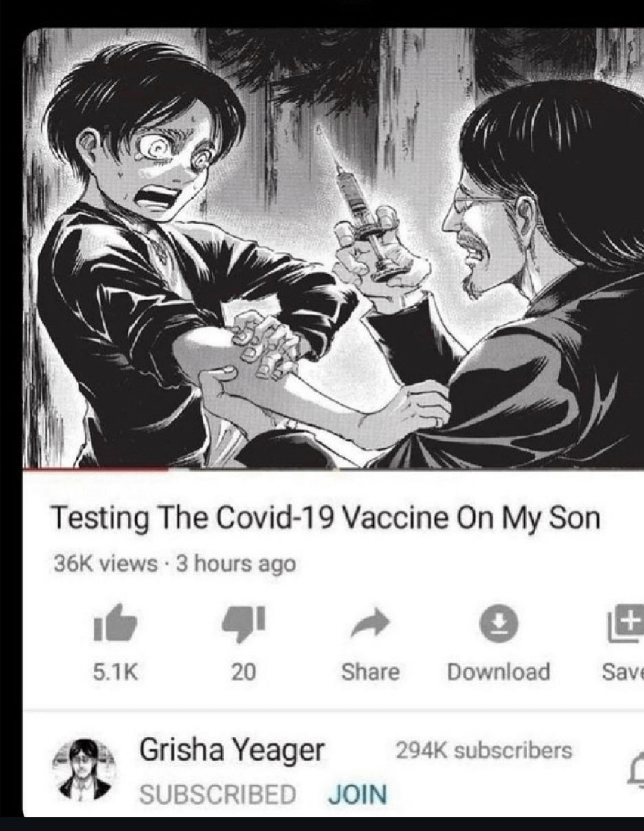
Task: Open the Grisha Yeager channel name
Action: 232,750
